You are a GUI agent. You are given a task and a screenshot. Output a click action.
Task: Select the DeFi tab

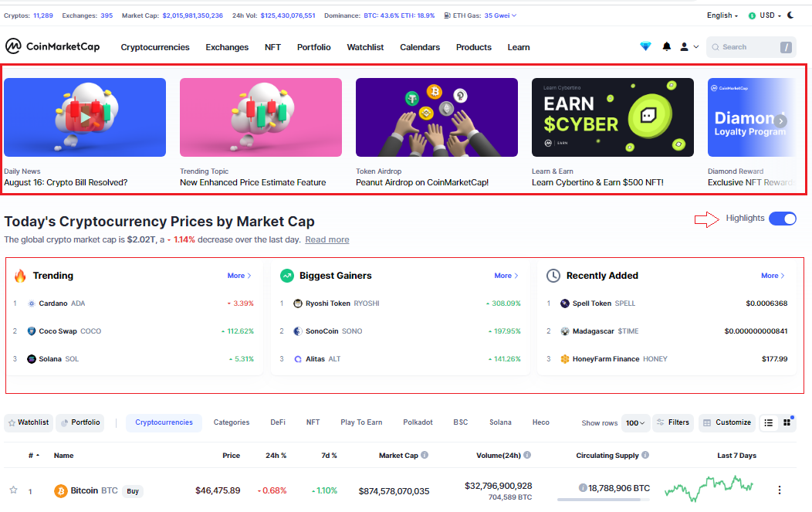click(x=278, y=423)
